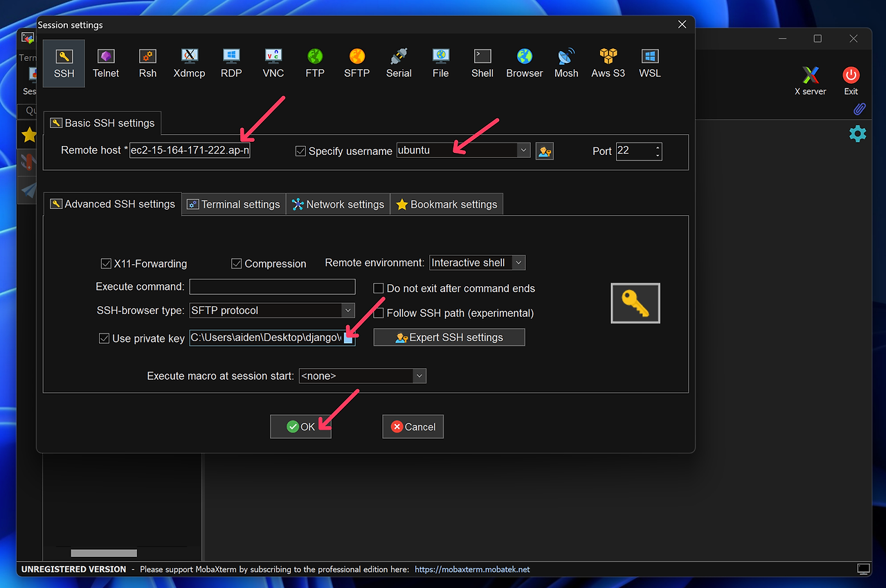Click X server icon in main window

(x=810, y=81)
